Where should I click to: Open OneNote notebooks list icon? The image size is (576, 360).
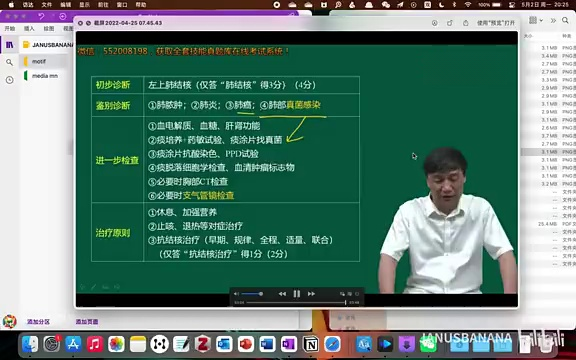pyautogui.click(x=10, y=45)
